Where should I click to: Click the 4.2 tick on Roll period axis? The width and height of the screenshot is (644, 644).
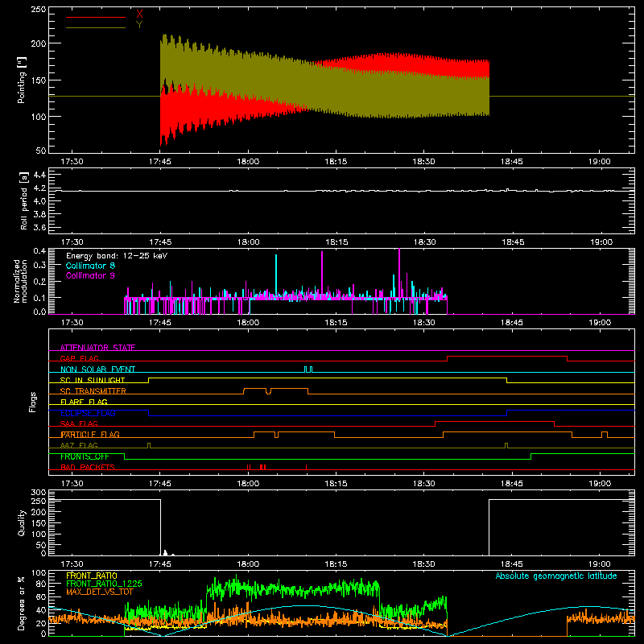(39, 188)
